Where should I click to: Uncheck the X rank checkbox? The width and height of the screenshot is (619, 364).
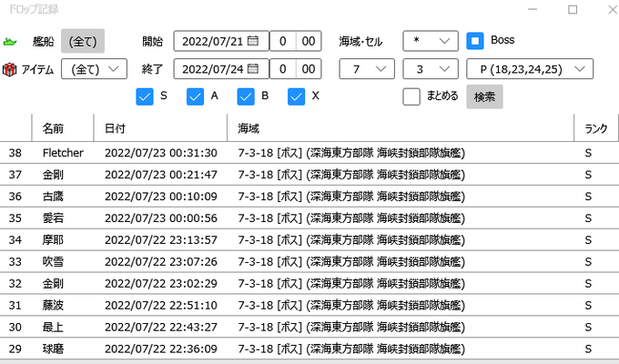pyautogui.click(x=296, y=96)
